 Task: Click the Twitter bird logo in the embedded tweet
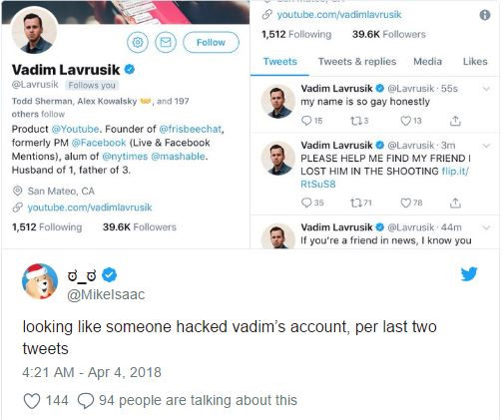tap(469, 273)
